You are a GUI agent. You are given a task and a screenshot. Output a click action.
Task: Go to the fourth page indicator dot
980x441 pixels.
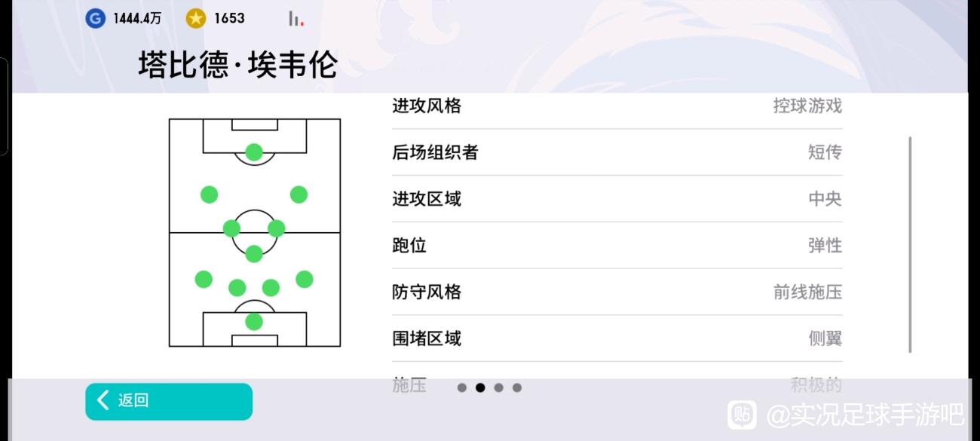coord(516,387)
